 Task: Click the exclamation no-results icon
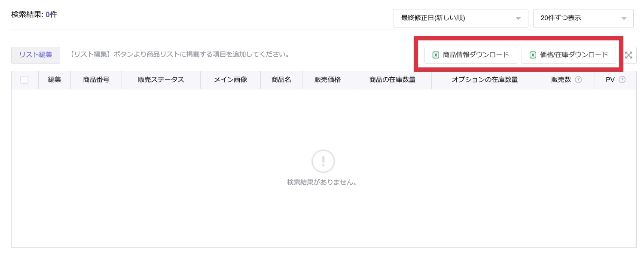coord(323,162)
